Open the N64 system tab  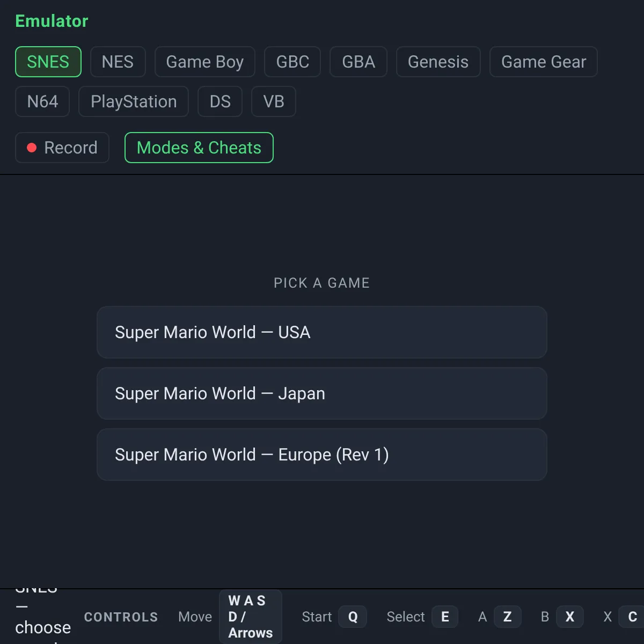coord(42,101)
